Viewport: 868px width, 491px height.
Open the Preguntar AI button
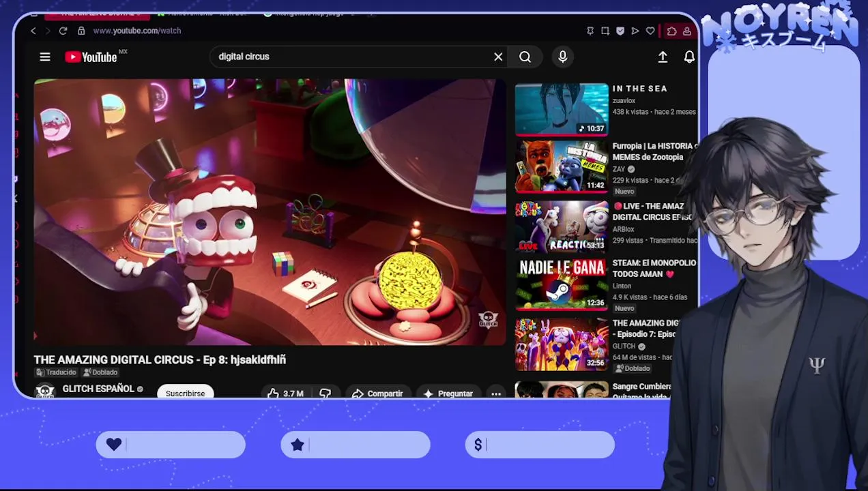pyautogui.click(x=448, y=393)
